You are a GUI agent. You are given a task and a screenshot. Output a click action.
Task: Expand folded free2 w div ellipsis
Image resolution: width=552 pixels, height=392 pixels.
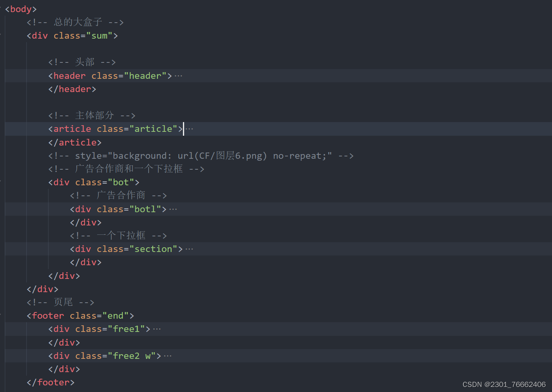168,356
